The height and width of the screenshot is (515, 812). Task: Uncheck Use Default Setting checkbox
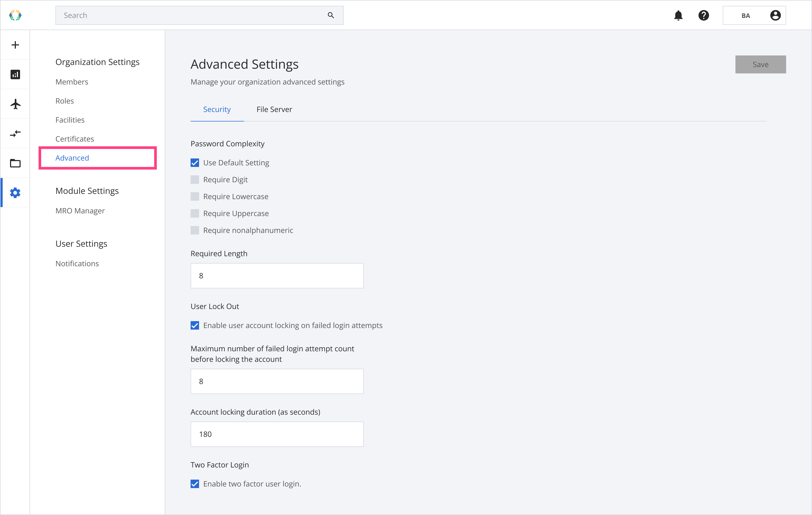click(x=195, y=163)
